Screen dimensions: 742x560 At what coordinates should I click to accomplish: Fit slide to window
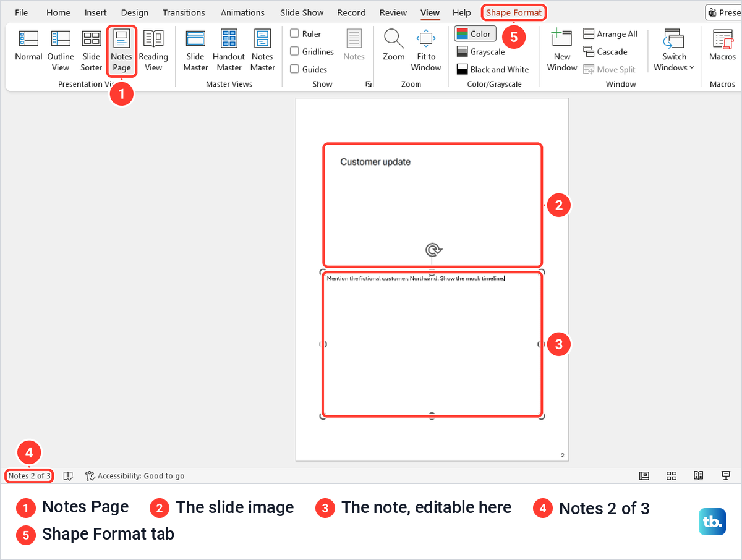coord(426,50)
